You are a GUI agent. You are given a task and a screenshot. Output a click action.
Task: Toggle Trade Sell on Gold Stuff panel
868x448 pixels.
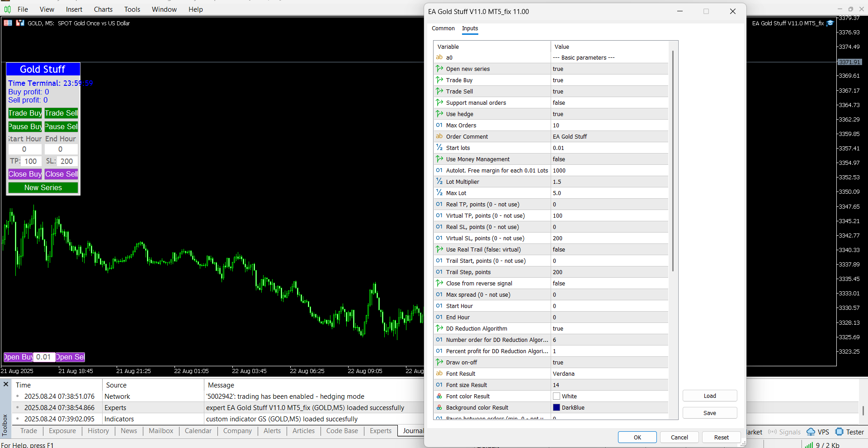pos(61,113)
